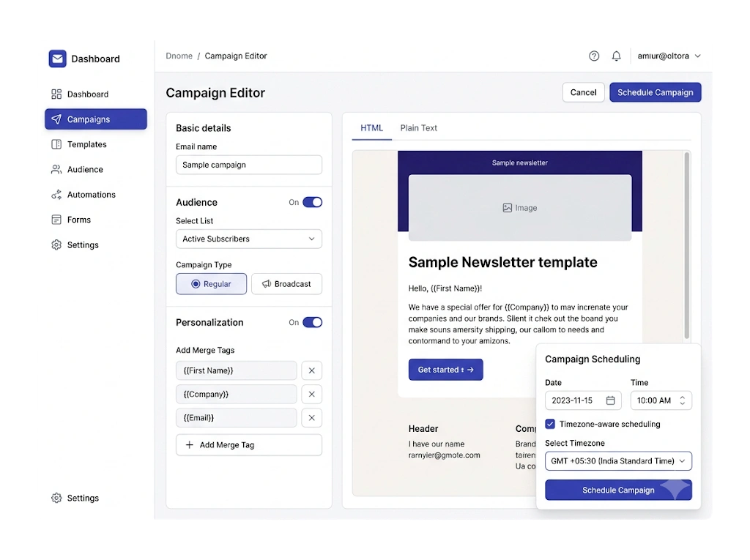Open Automations in the sidebar
Image resolution: width=750 pixels, height=560 pixels.
coord(96,195)
